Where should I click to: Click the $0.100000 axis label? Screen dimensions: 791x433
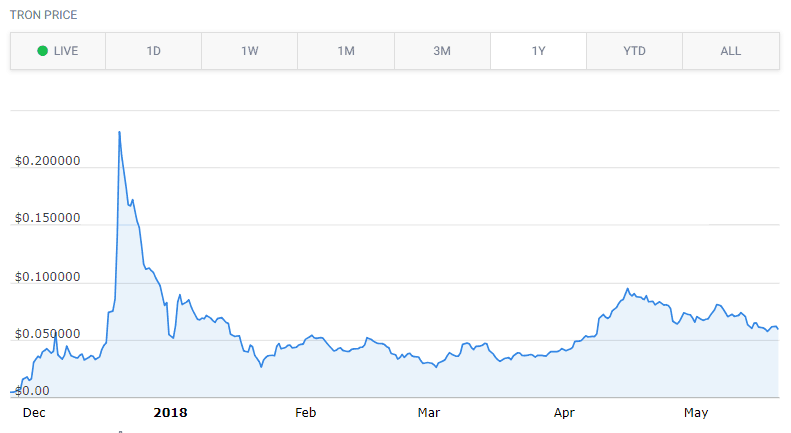pos(47,277)
